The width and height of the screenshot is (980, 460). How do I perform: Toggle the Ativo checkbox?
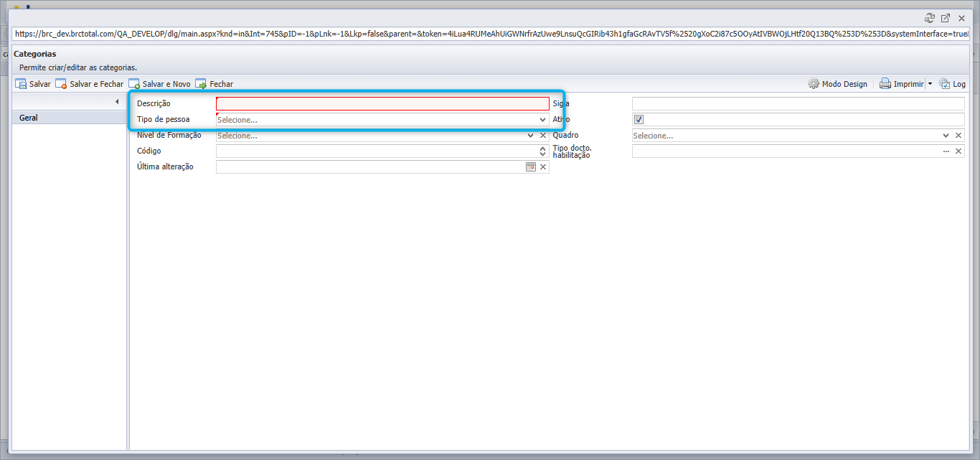point(639,120)
